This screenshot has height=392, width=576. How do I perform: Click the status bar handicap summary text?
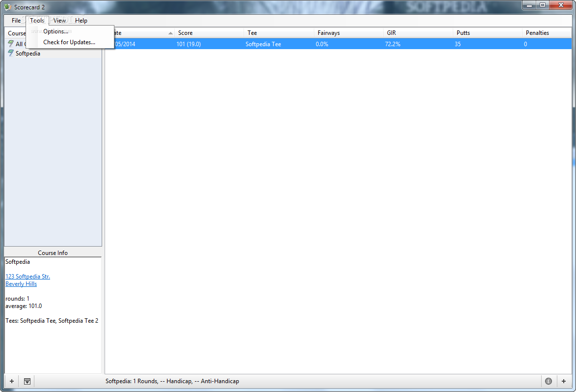(x=172, y=381)
